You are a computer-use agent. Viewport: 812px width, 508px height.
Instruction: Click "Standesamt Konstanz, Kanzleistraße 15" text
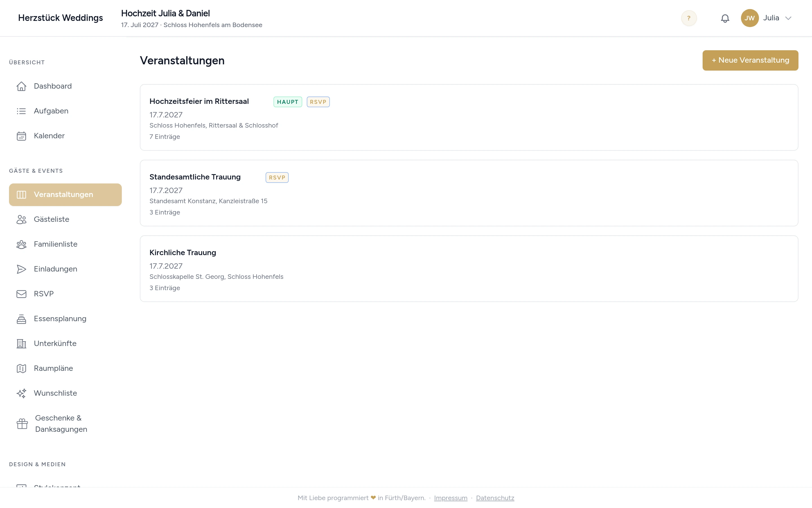pos(208,201)
